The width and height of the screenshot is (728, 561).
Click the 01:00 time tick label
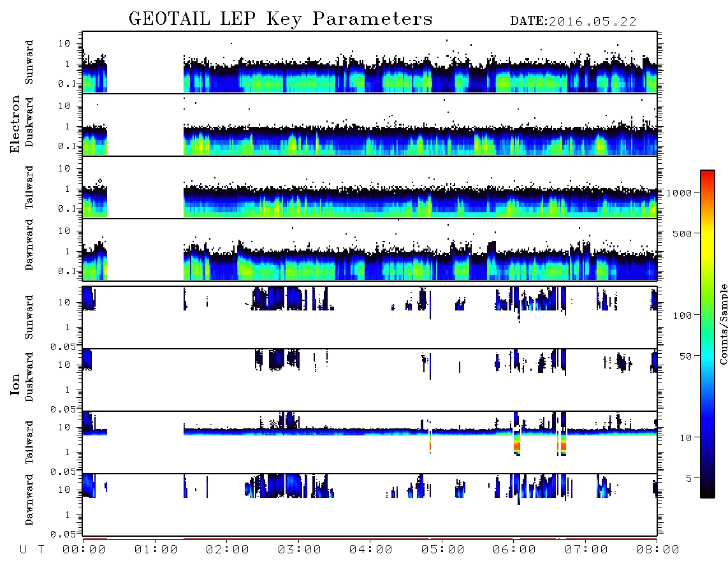pyautogui.click(x=156, y=550)
